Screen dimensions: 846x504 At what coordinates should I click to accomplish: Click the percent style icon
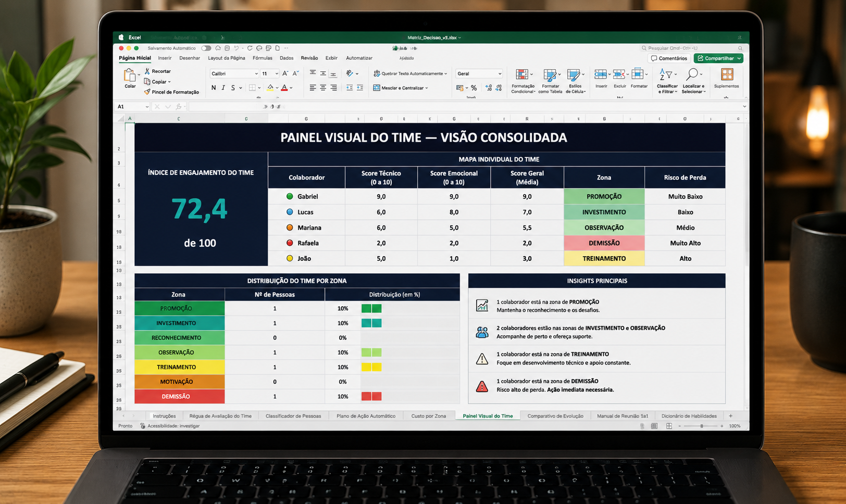(474, 88)
